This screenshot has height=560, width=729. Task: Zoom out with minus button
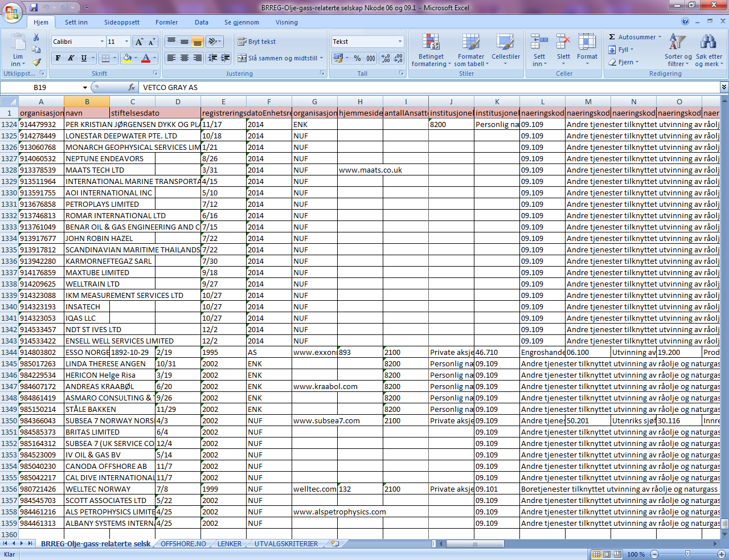tap(654, 554)
